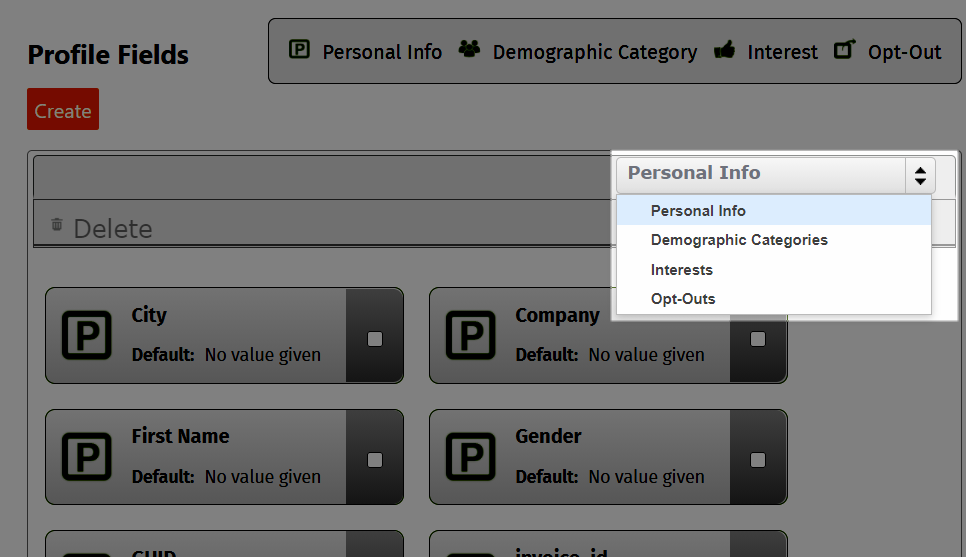Check the Company field checkbox
Screen dimensions: 966x557
coord(758,339)
